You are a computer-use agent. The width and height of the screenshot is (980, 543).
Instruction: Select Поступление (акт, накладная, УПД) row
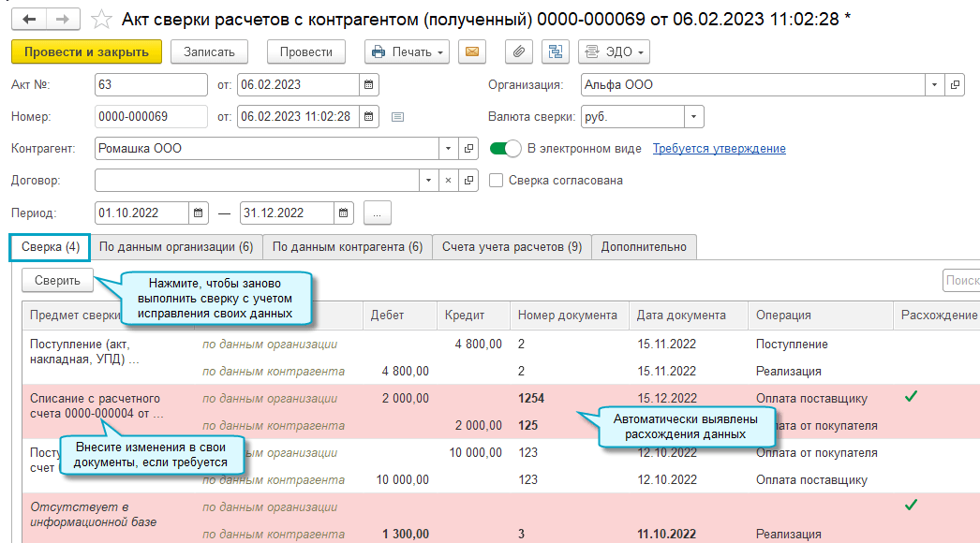click(x=501, y=358)
